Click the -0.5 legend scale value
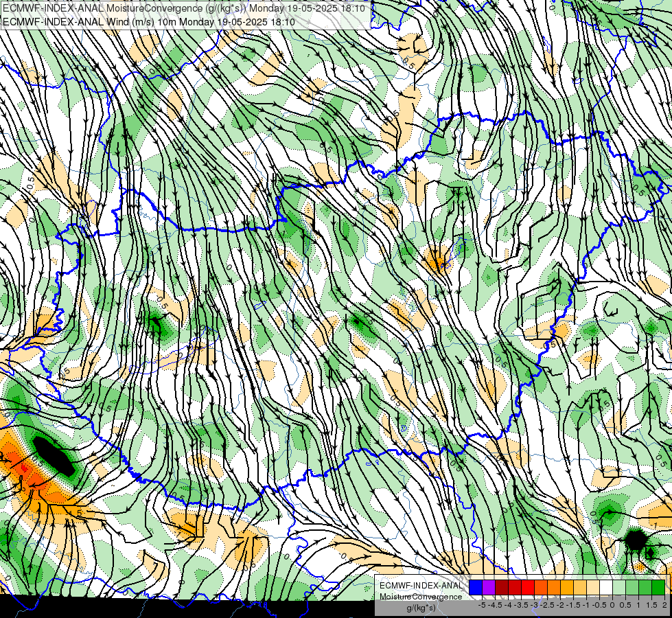This screenshot has height=618, width=672. tap(599, 605)
